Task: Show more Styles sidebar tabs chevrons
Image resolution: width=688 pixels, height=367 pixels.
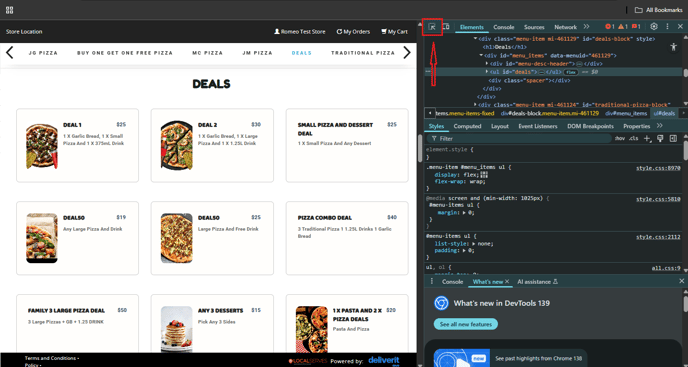Action: click(659, 126)
